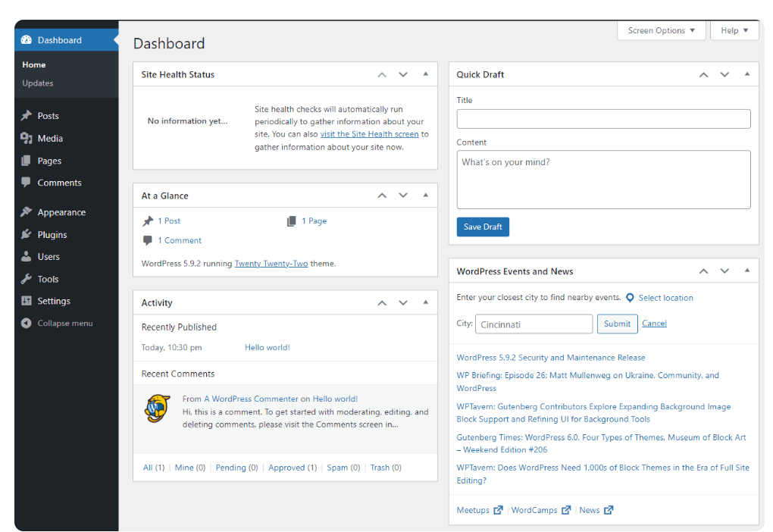Screen dimensions: 773x532
Task: Move WordPress Events and News widget down
Action: (x=724, y=271)
